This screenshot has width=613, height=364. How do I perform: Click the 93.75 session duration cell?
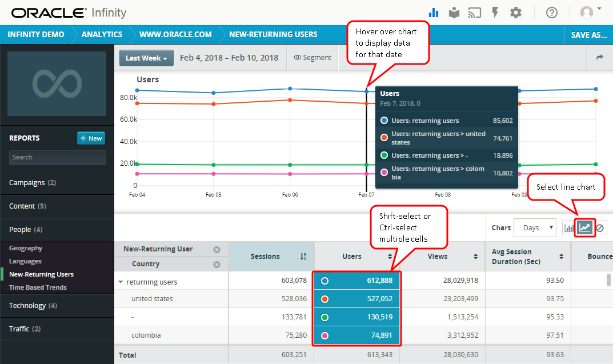point(528,299)
